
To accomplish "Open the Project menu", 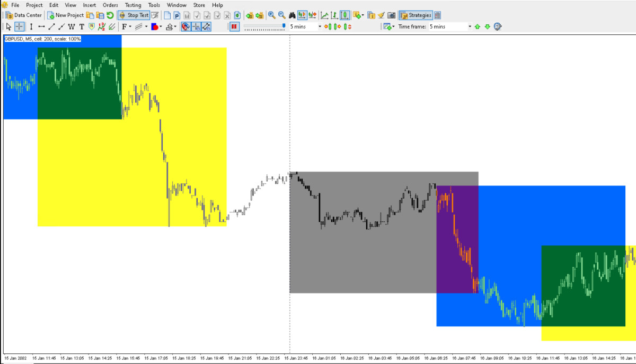I will (34, 5).
